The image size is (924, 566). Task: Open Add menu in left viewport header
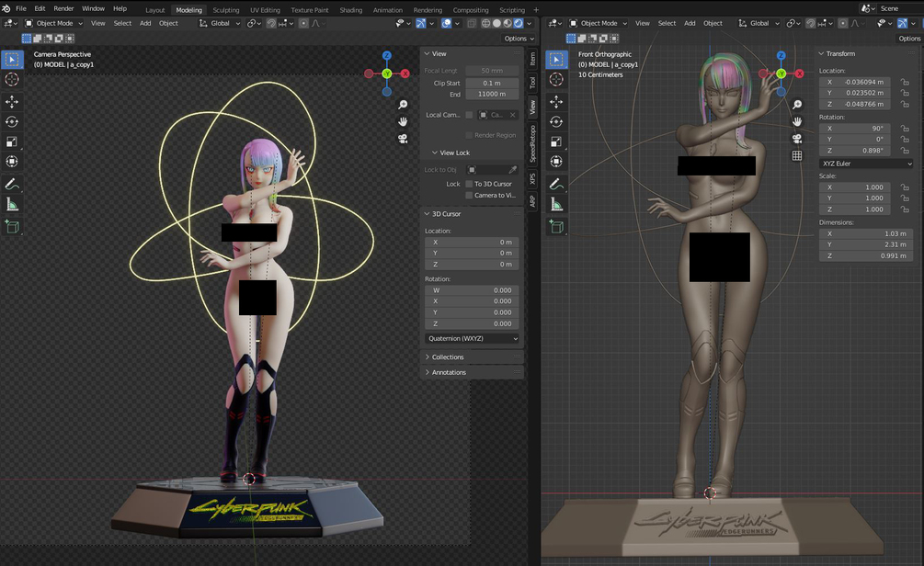click(x=145, y=24)
